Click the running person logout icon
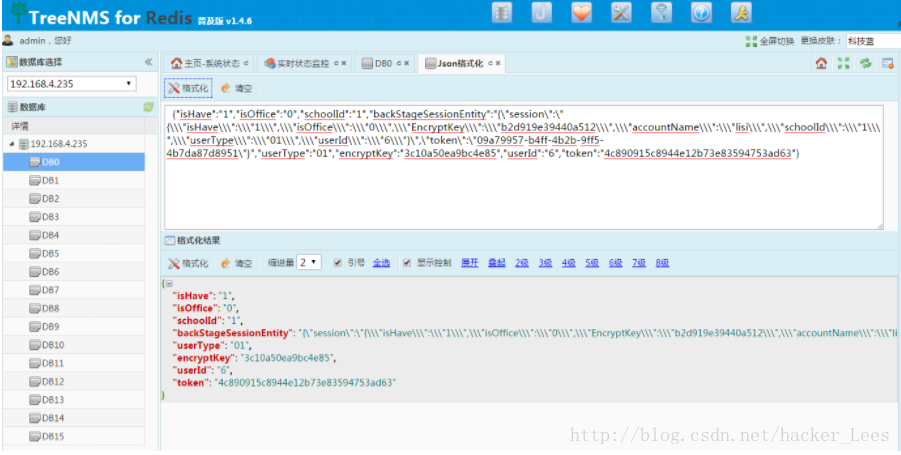Image resolution: width=901 pixels, height=455 pixels. pos(741,13)
